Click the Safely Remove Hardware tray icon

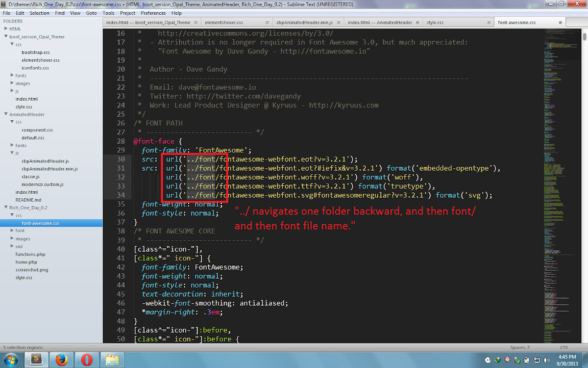pos(517,360)
